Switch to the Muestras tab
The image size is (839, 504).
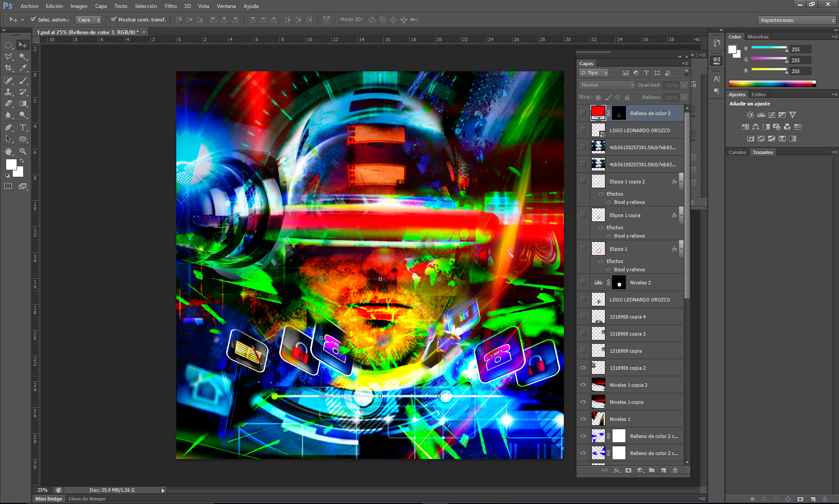[758, 37]
